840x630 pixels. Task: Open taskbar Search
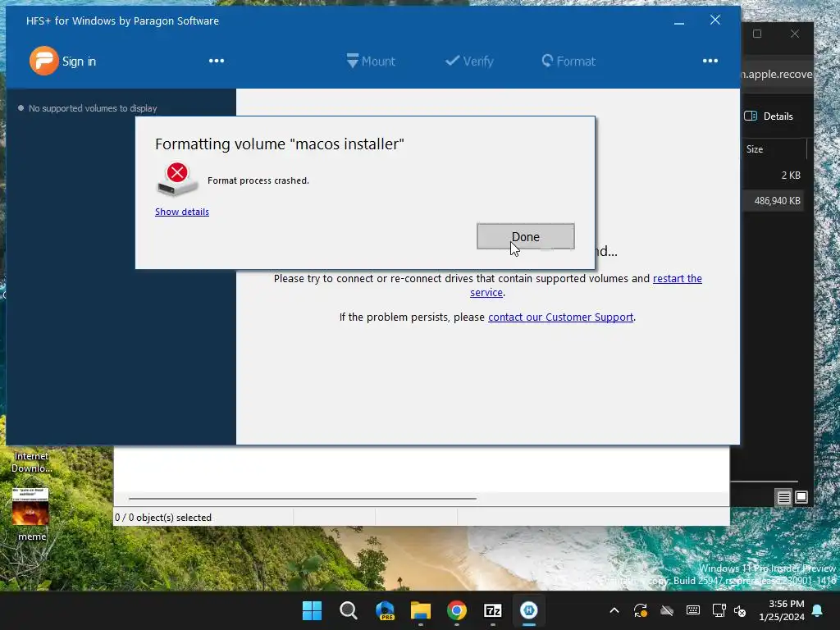(x=348, y=610)
